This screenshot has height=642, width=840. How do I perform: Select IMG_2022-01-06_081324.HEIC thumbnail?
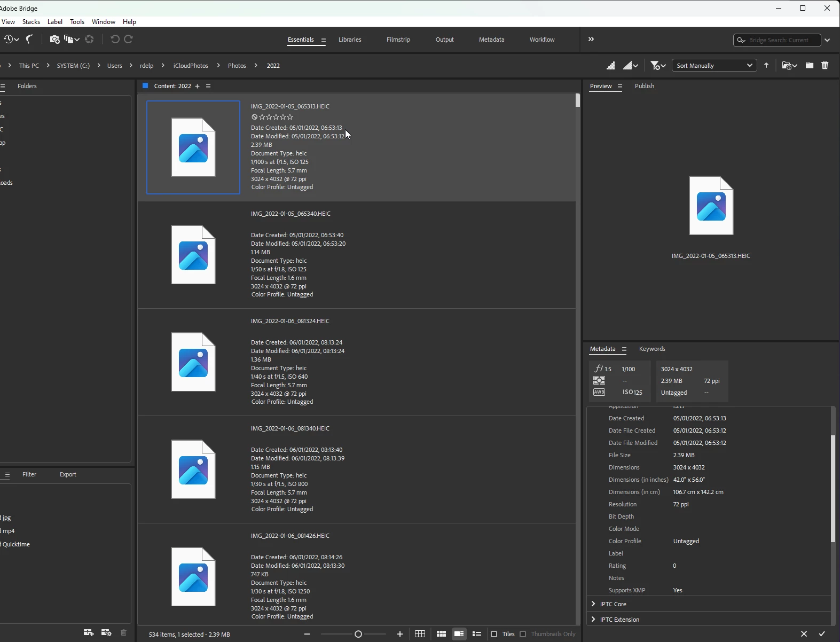tap(193, 362)
